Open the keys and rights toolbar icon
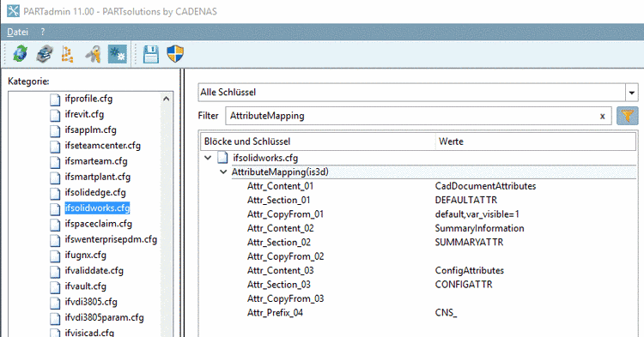This screenshot has width=644, height=337. (x=93, y=54)
